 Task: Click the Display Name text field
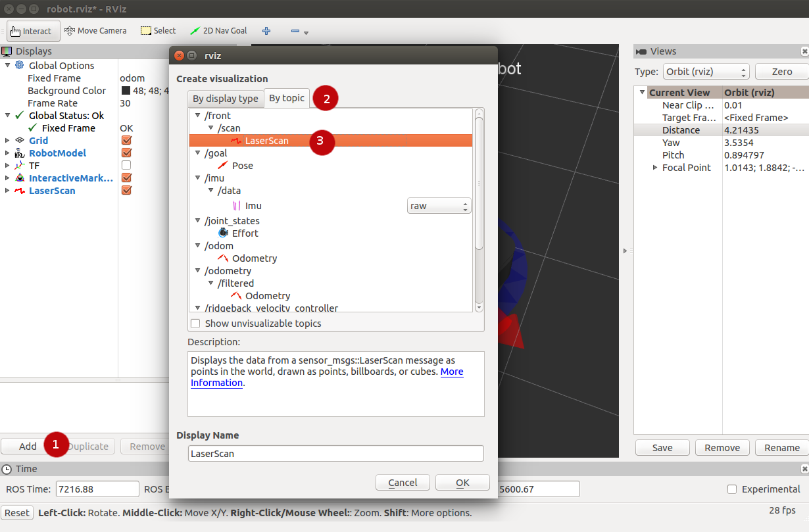(x=335, y=453)
